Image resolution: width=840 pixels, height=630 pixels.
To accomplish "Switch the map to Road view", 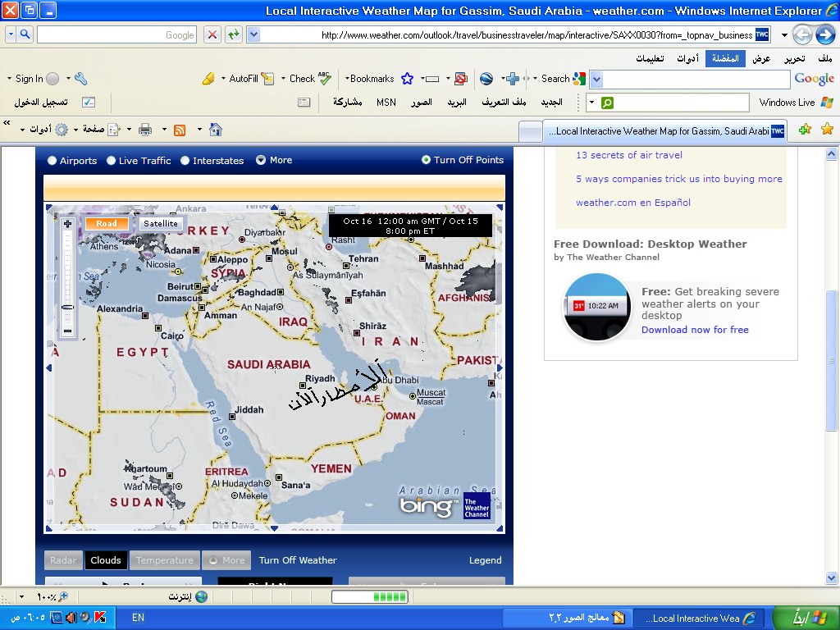I will 107,224.
